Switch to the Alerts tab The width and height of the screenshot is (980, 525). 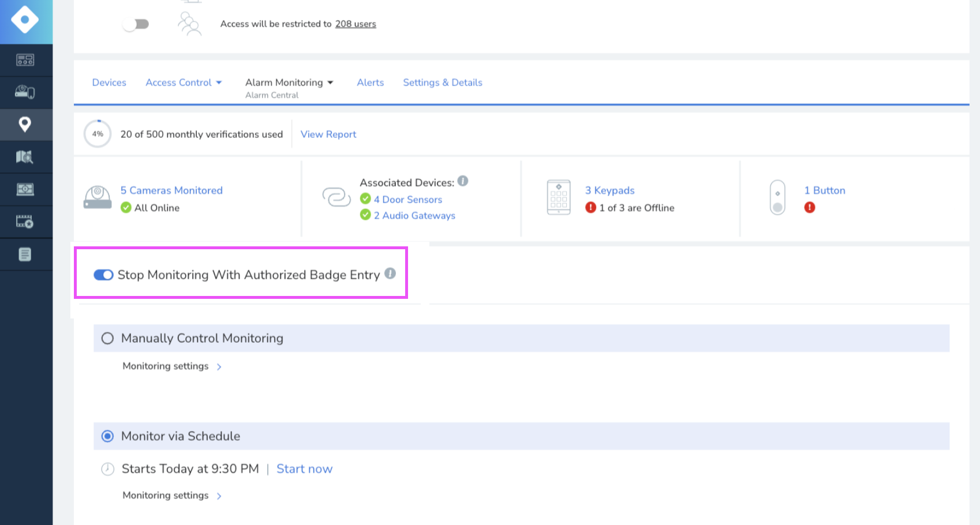point(370,82)
